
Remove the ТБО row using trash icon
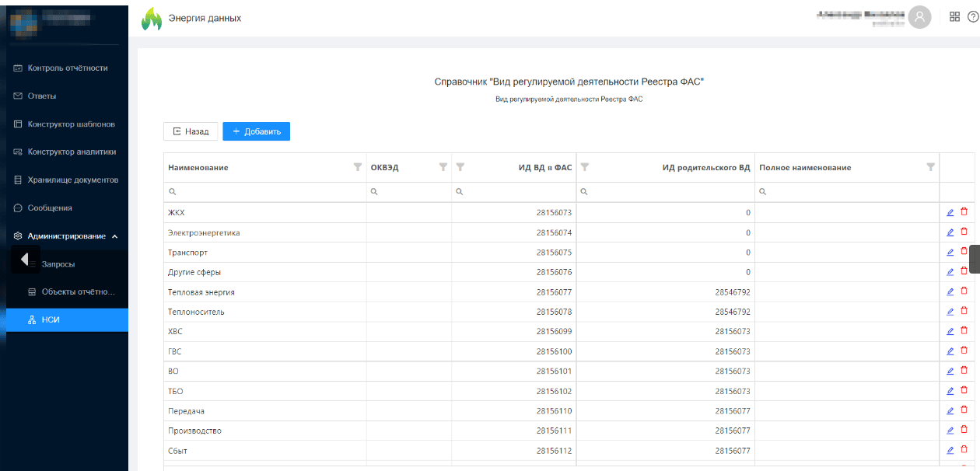(964, 390)
